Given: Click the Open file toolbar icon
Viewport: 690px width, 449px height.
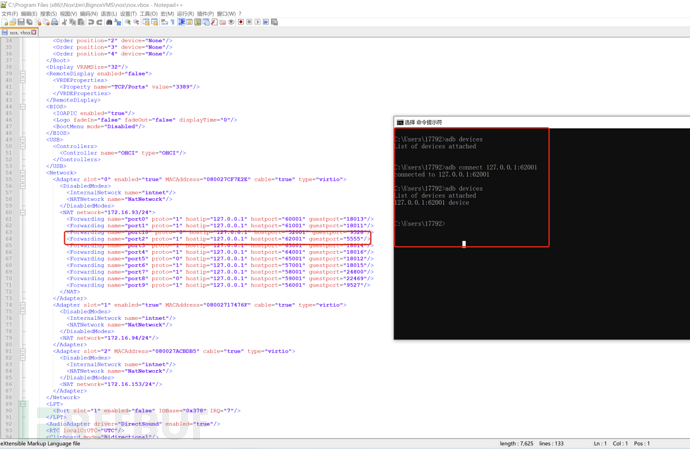Looking at the screenshot, I should tap(13, 22).
